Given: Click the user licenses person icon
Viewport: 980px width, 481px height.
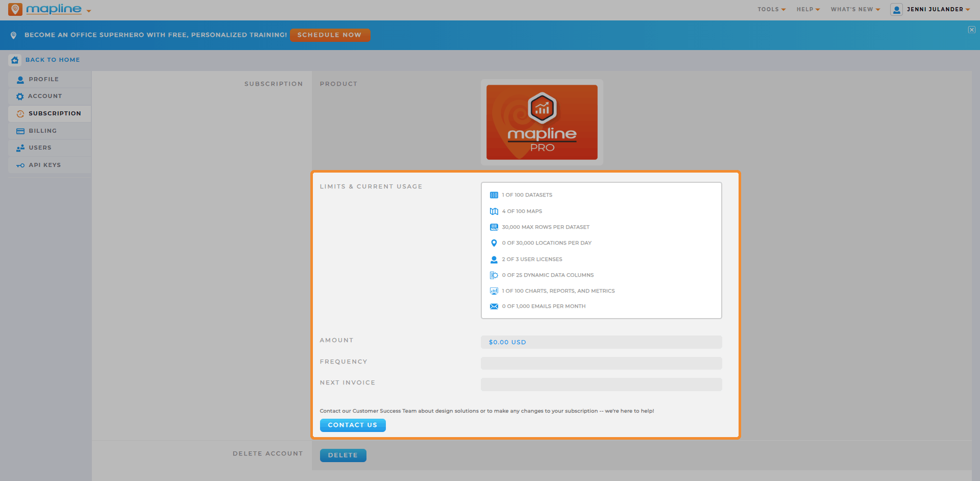Looking at the screenshot, I should tap(494, 259).
